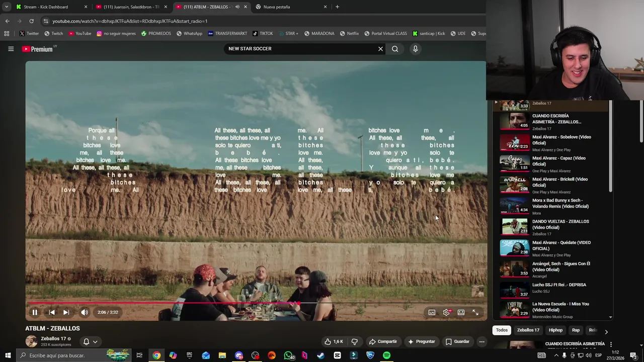The image size is (644, 362).
Task: Play Arcángel, Sech - Sigues Con Él
Action: 553,269
